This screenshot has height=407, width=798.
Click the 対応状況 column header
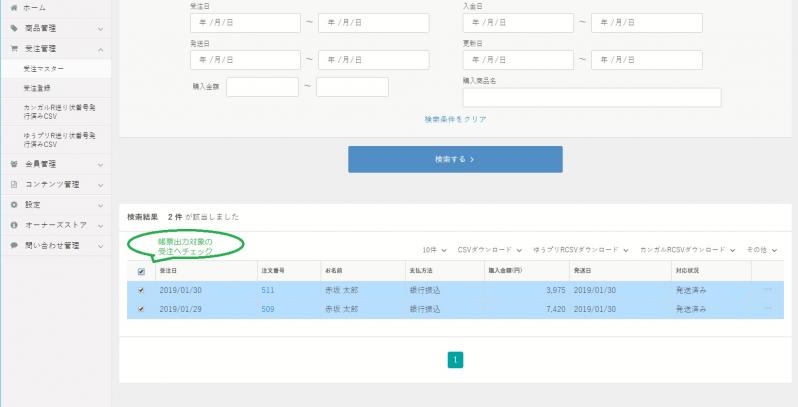pos(687,271)
